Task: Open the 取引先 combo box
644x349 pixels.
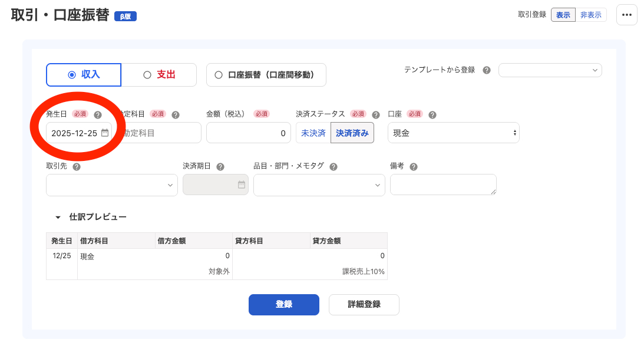Action: tap(111, 185)
